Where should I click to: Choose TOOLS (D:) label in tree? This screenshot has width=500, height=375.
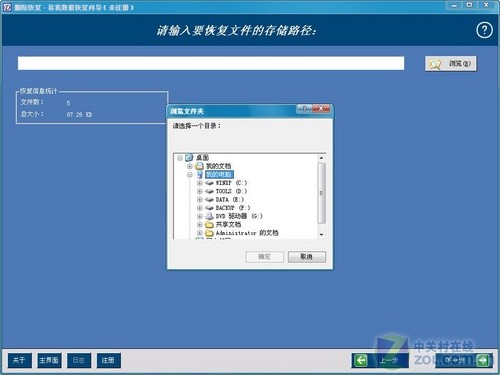[231, 191]
